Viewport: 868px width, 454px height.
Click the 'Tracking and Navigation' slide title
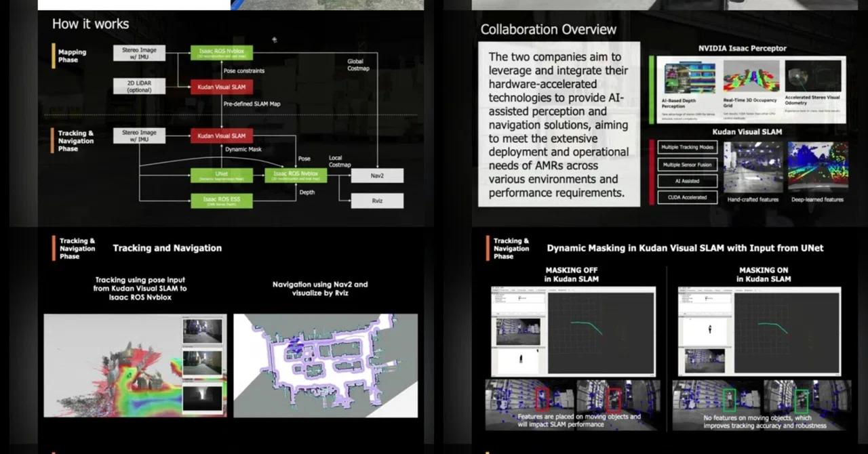click(167, 248)
